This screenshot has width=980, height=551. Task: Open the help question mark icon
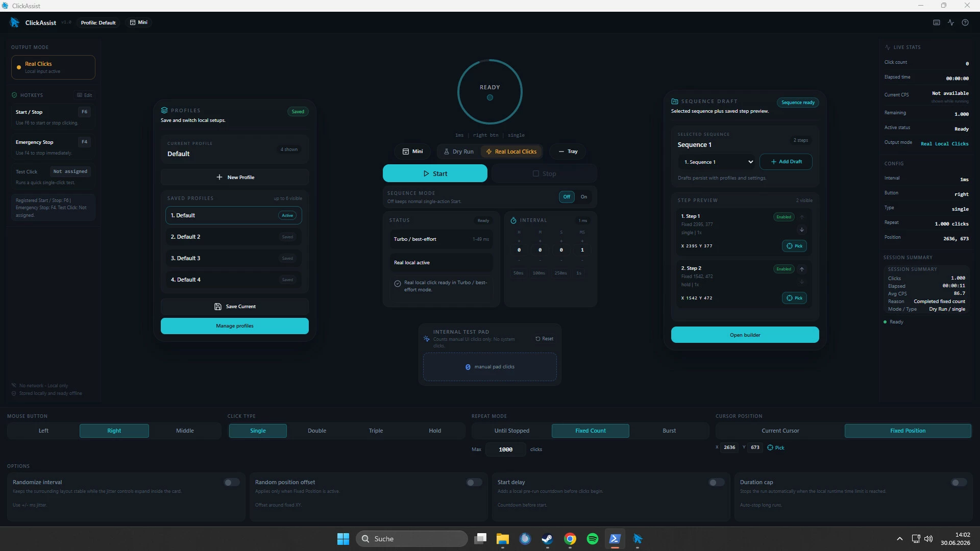click(965, 22)
